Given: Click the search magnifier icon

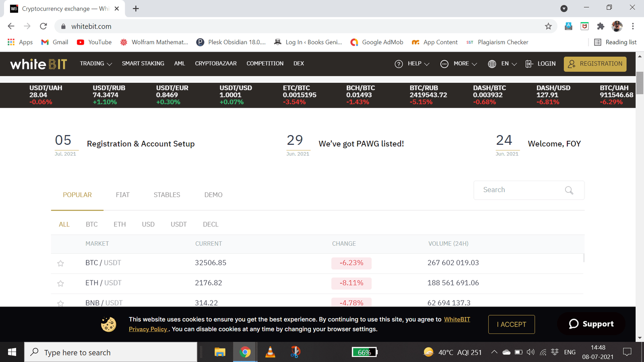Looking at the screenshot, I should tap(569, 190).
